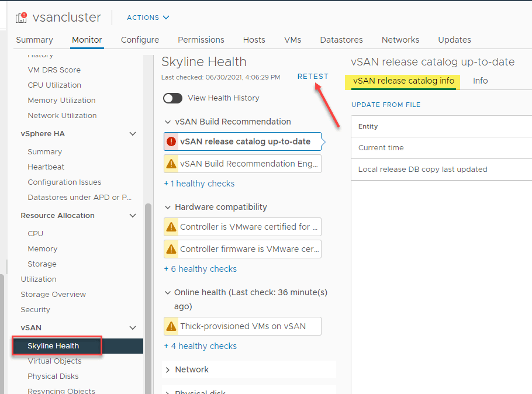This screenshot has height=394, width=532.
Task: Open the Updates tab
Action: [x=454, y=40]
